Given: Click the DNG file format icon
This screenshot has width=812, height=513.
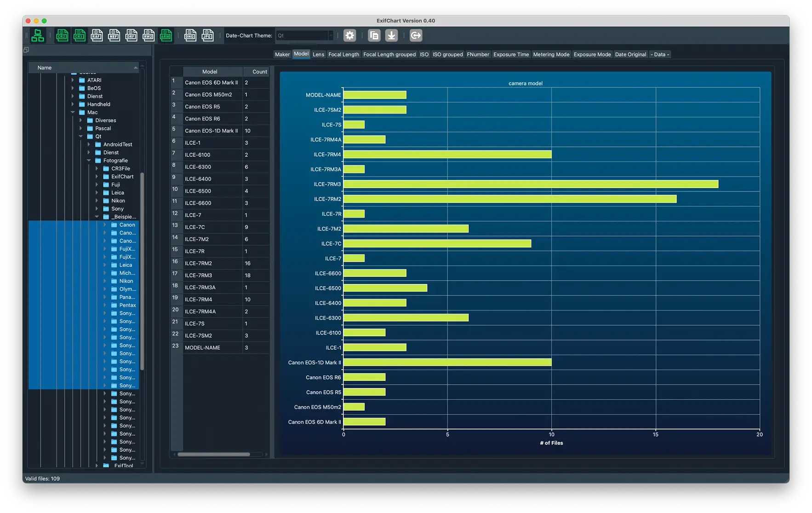Looking at the screenshot, I should coord(190,35).
